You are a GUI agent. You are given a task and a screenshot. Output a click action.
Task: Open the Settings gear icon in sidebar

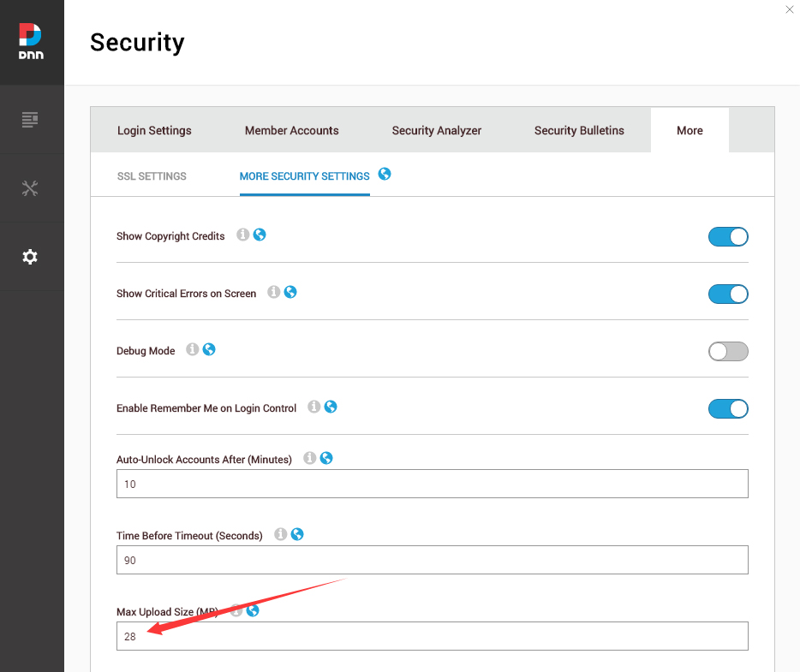tap(31, 257)
